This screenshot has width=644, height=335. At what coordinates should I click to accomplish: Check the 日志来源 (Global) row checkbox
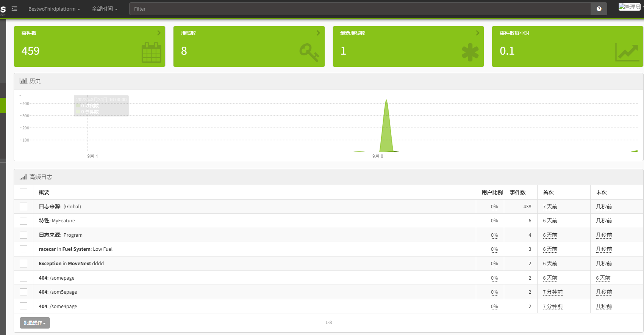pyautogui.click(x=23, y=206)
